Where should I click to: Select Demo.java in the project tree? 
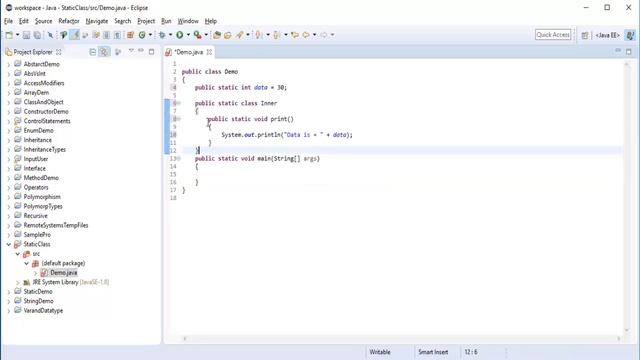tap(63, 273)
